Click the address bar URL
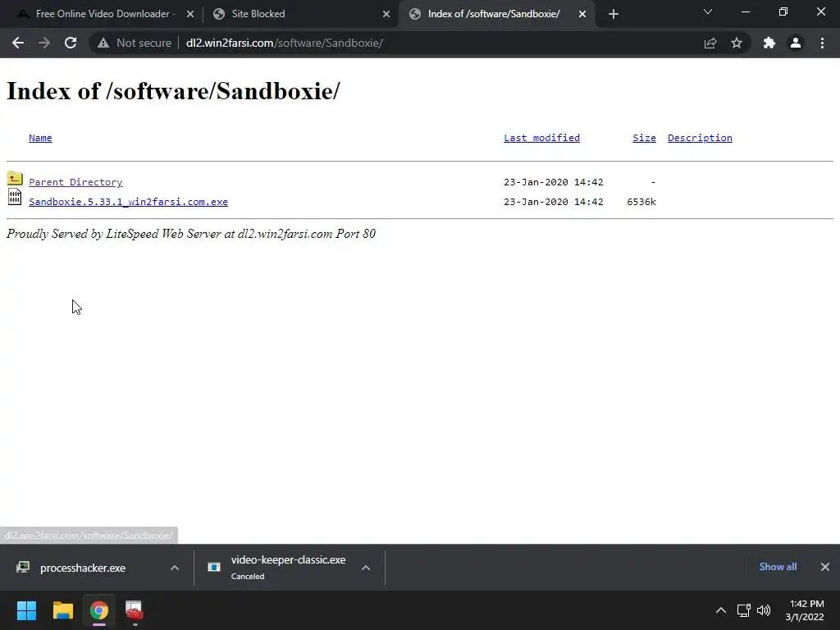 tap(285, 43)
